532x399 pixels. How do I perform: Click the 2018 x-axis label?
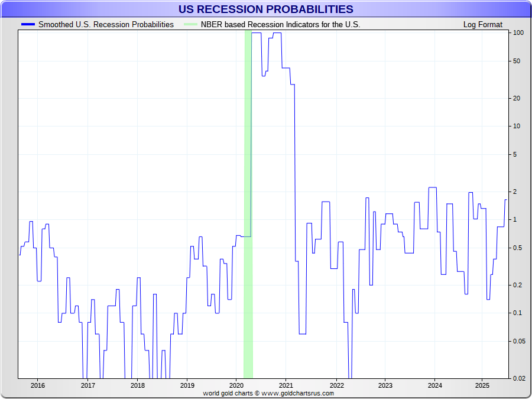coord(137,385)
